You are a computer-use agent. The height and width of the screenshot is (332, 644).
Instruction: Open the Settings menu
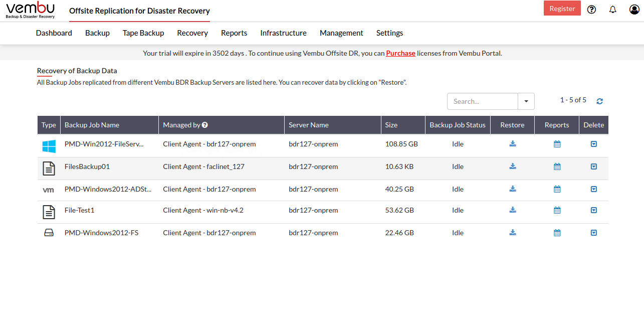pos(389,33)
